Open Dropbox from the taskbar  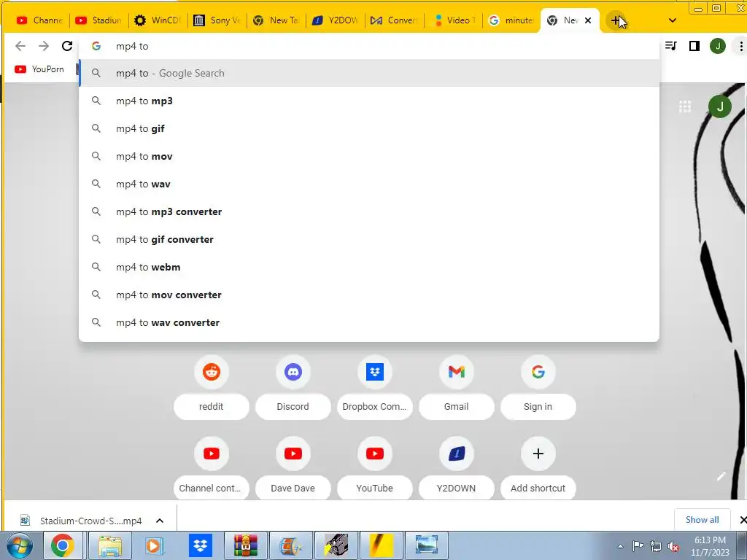point(201,545)
